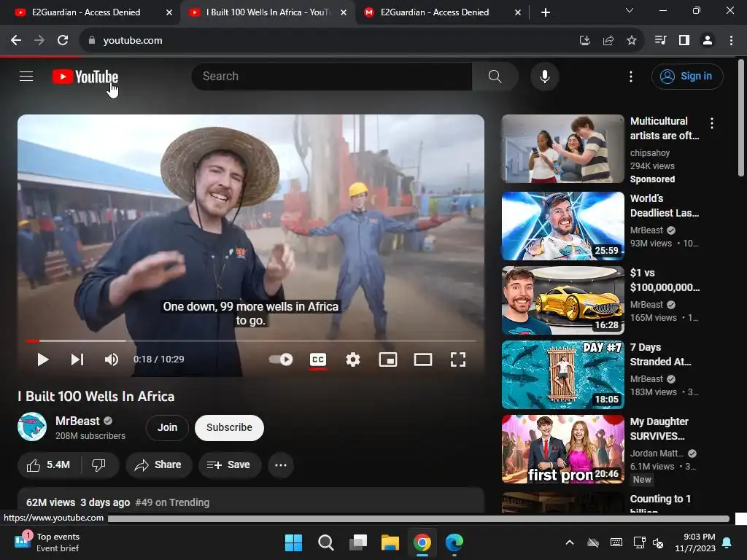Open video player settings gear
The width and height of the screenshot is (747, 560).
click(353, 359)
